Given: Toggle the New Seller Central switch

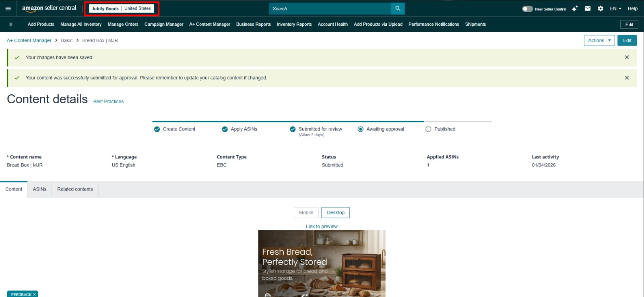Looking at the screenshot, I should pyautogui.click(x=527, y=9).
